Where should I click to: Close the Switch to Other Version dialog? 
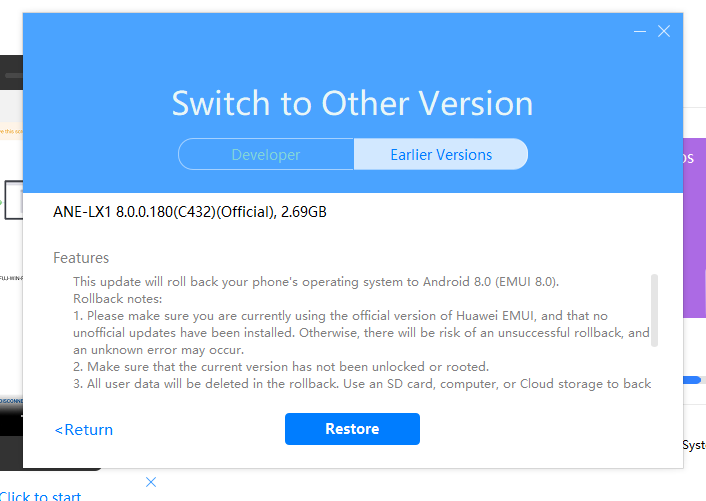coord(664,32)
